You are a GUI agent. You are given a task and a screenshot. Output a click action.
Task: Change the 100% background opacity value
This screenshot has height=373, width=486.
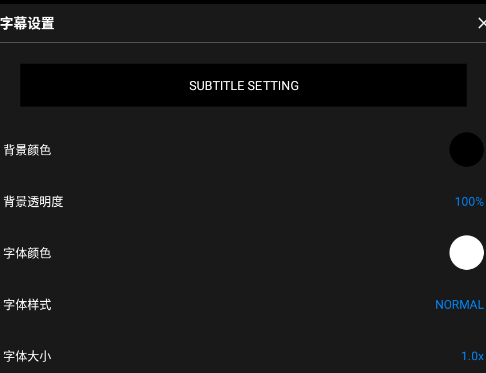[469, 202]
